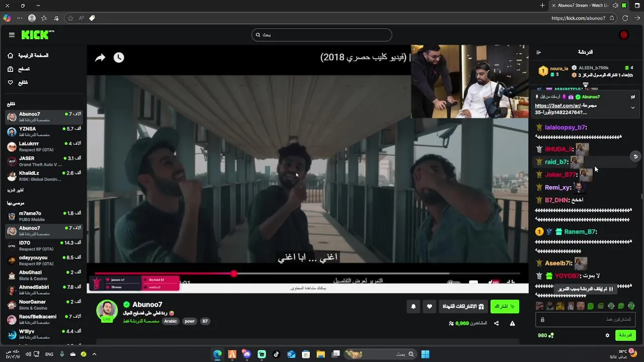This screenshot has width=644, height=362.
Task: Open browser favorites list
Action: (x=44, y=18)
